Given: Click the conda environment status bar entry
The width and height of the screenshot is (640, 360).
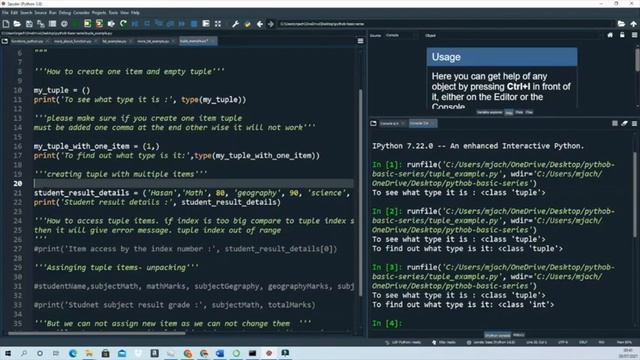Looking at the screenshot, I should click(x=491, y=342).
